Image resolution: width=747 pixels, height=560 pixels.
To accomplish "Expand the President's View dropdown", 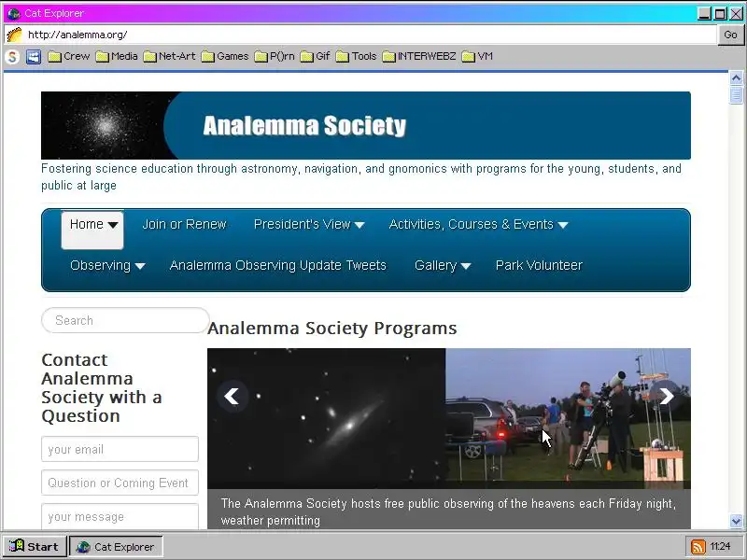I will tap(309, 224).
